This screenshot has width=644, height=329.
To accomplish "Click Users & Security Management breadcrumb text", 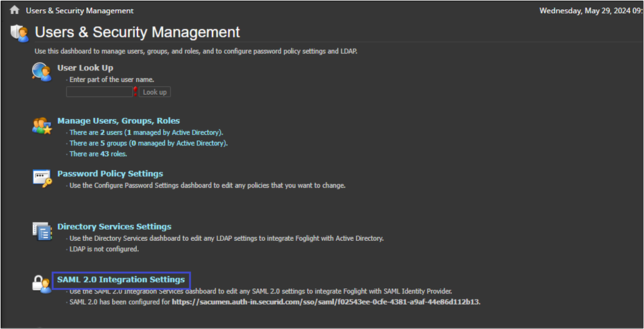I will click(x=80, y=11).
